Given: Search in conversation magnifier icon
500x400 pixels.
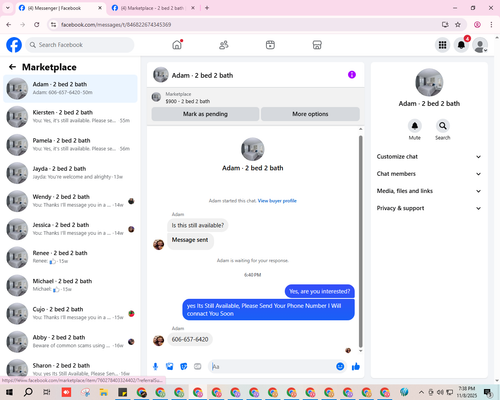Looking at the screenshot, I should pyautogui.click(x=443, y=126).
